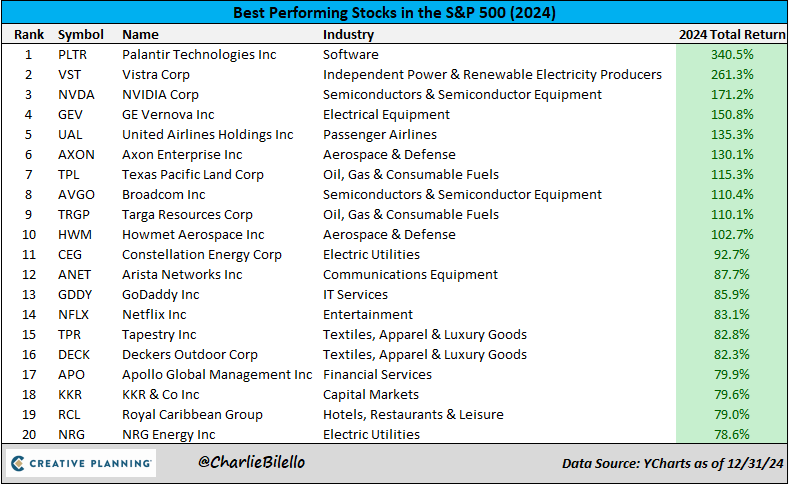Viewport: 789px width, 485px height.
Task: Click the Industry column header
Action: [348, 34]
